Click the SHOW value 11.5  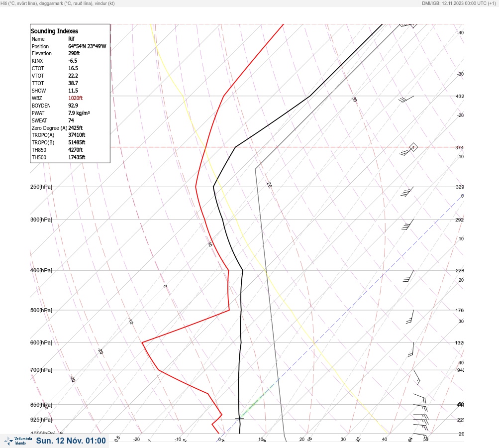click(73, 91)
